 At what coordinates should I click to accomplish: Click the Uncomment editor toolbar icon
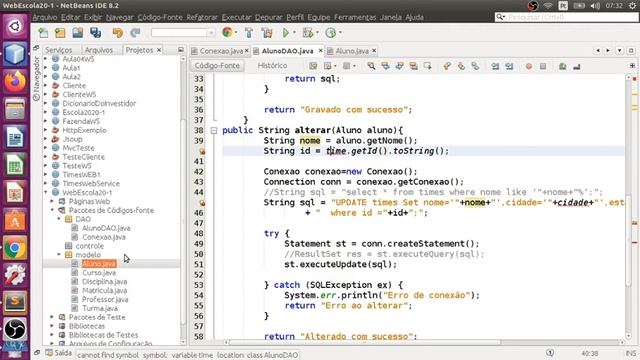(577, 66)
